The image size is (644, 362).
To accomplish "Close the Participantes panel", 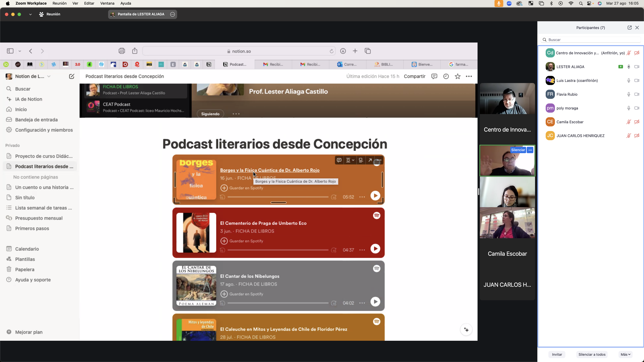I will pos(637,28).
